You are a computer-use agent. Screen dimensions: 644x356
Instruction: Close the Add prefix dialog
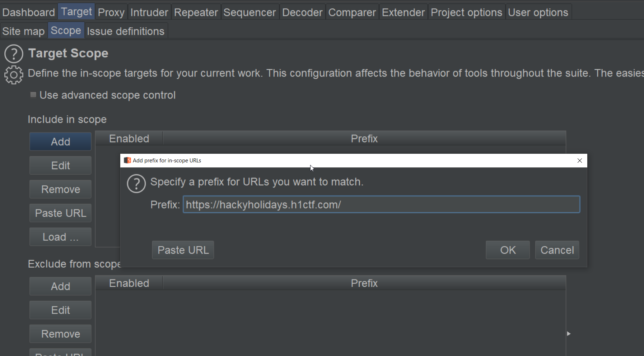[579, 161]
